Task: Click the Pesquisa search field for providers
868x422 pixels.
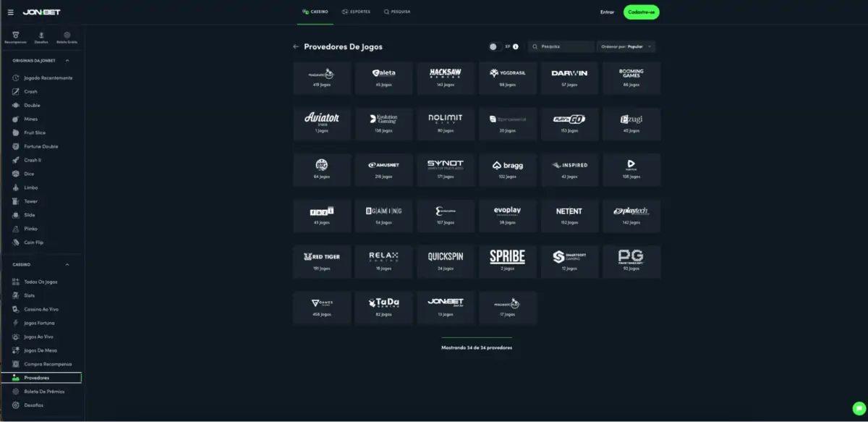Action: pos(561,46)
